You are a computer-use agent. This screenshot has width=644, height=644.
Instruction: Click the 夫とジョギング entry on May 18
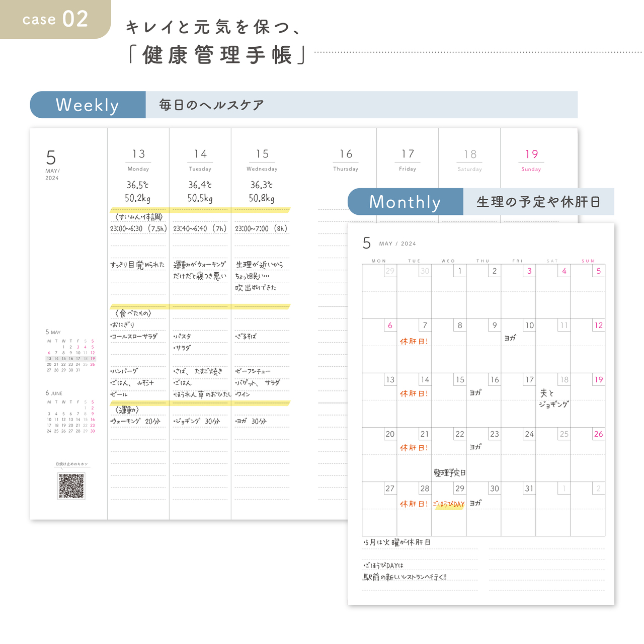click(553, 398)
